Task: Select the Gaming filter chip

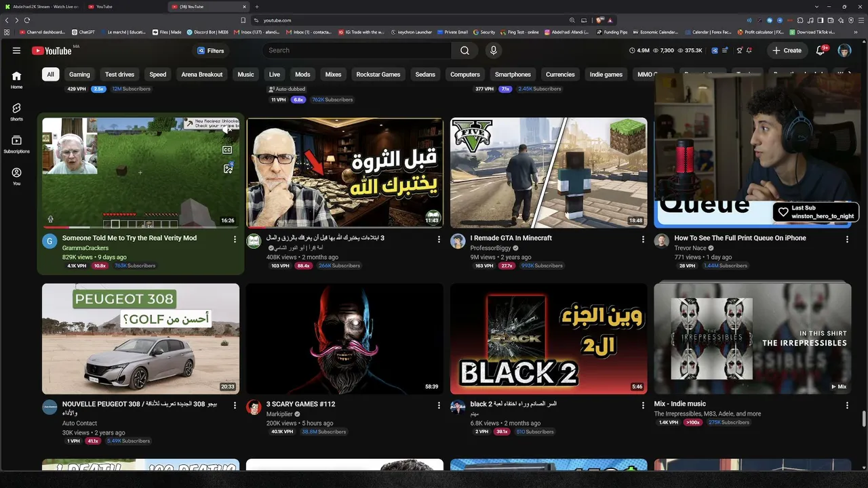Action: pos(79,75)
